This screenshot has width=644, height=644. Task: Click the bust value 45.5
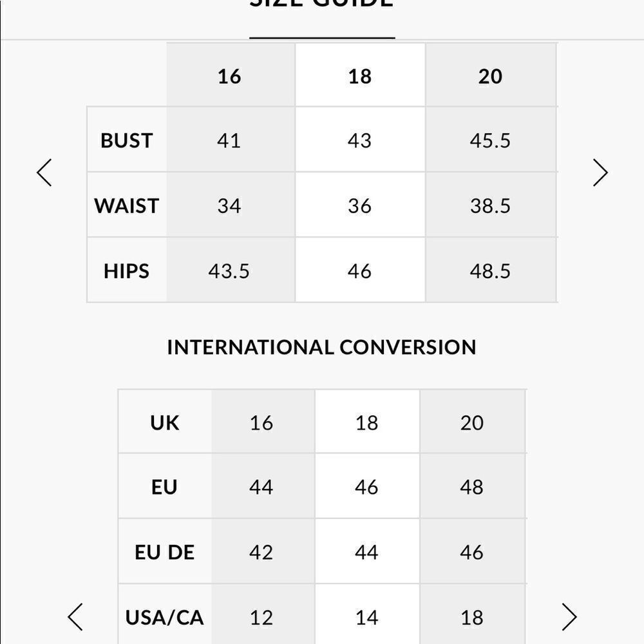pyautogui.click(x=491, y=140)
